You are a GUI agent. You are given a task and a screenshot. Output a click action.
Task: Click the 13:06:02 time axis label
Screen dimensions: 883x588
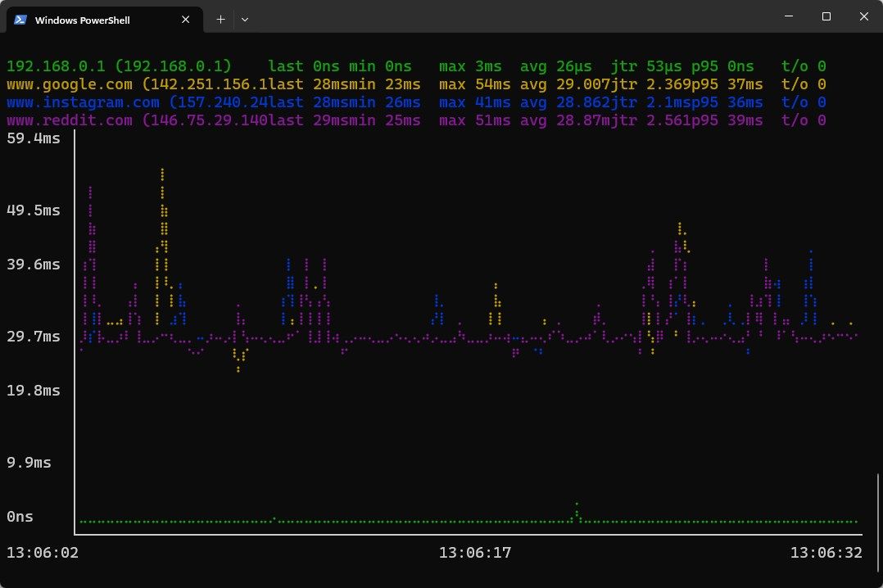point(43,553)
